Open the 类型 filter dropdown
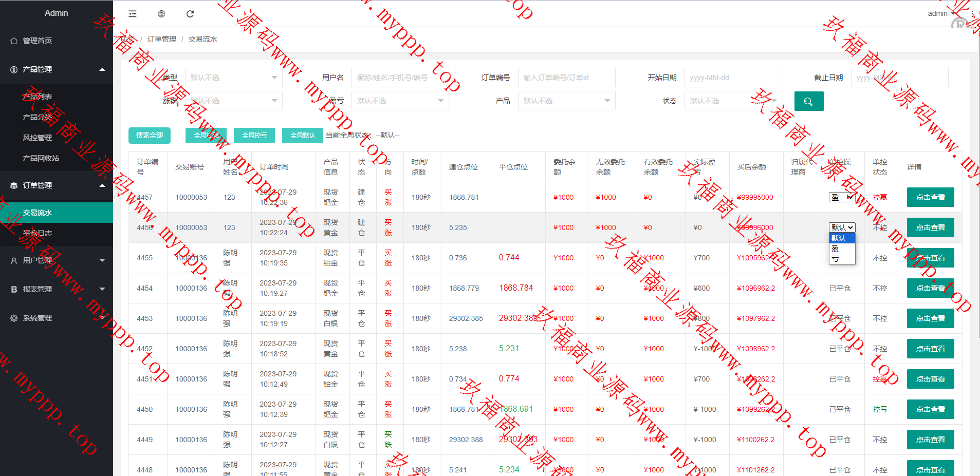980x476 pixels. click(233, 78)
